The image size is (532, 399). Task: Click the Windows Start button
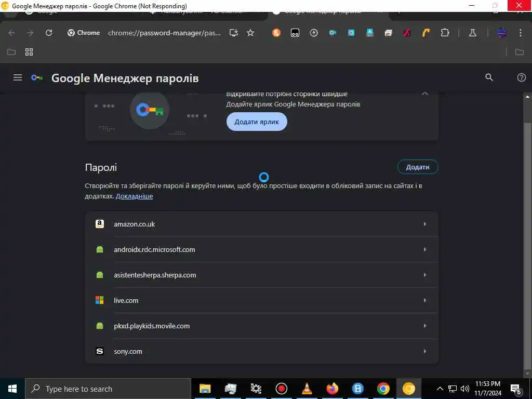pos(12,389)
